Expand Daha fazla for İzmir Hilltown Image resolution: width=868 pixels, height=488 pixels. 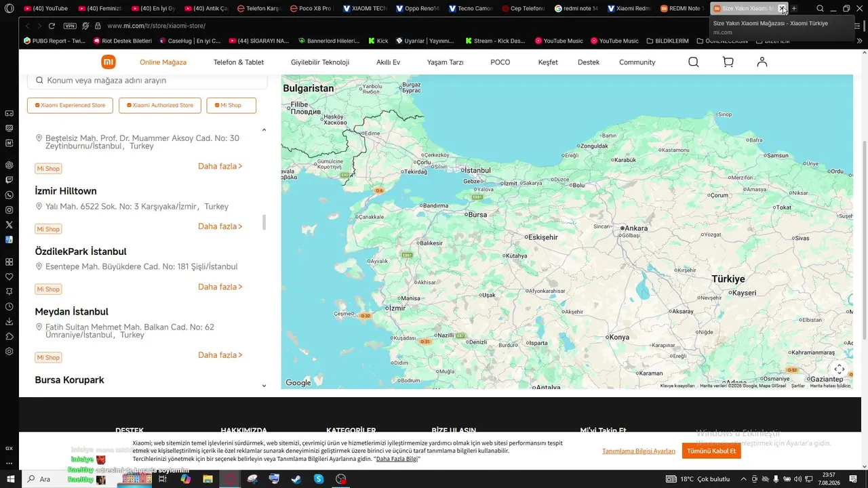pyautogui.click(x=220, y=226)
